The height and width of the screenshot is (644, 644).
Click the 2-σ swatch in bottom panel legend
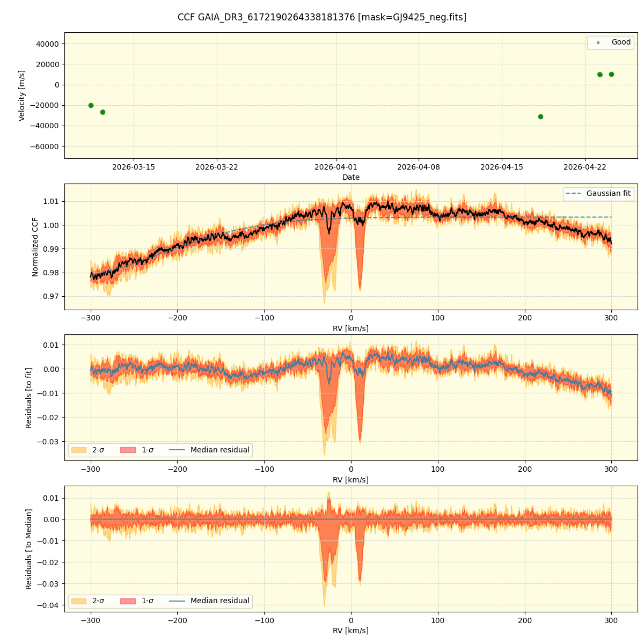click(x=78, y=601)
